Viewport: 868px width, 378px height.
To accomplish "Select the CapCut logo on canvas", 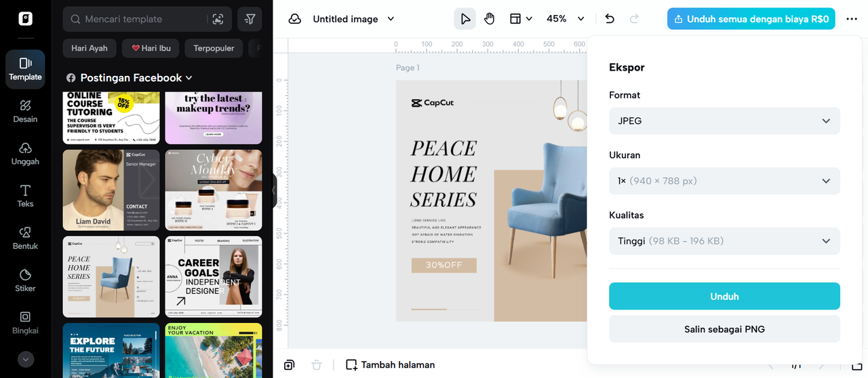I will [x=433, y=103].
